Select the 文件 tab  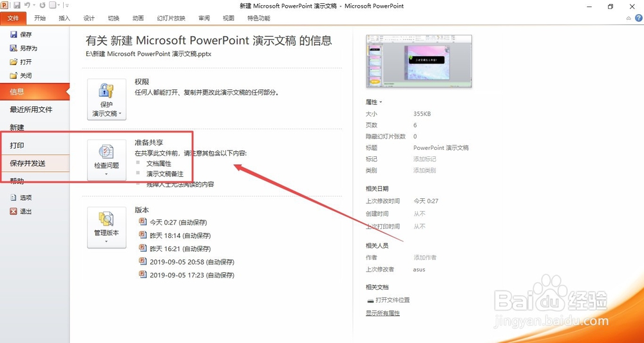click(x=14, y=19)
